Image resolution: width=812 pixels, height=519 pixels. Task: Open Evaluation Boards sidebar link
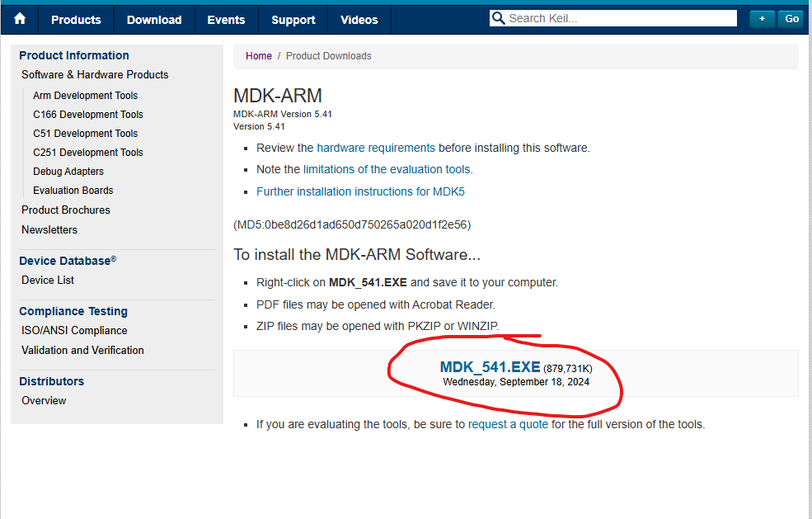tap(73, 191)
